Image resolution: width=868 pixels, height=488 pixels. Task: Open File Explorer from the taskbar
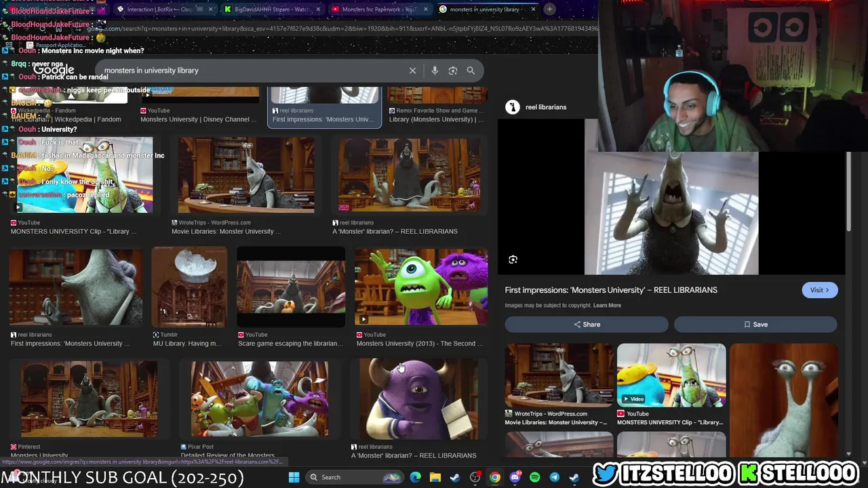tap(435, 477)
